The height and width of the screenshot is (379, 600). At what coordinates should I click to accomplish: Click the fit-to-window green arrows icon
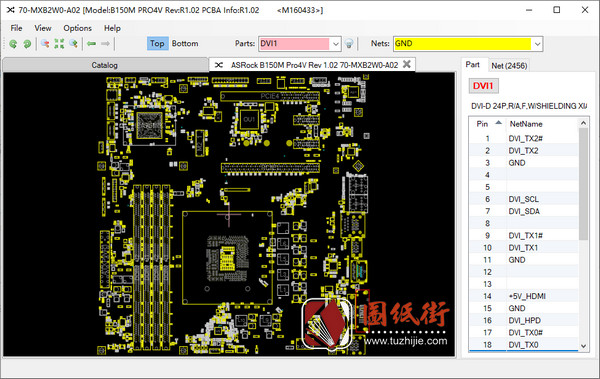coord(59,44)
